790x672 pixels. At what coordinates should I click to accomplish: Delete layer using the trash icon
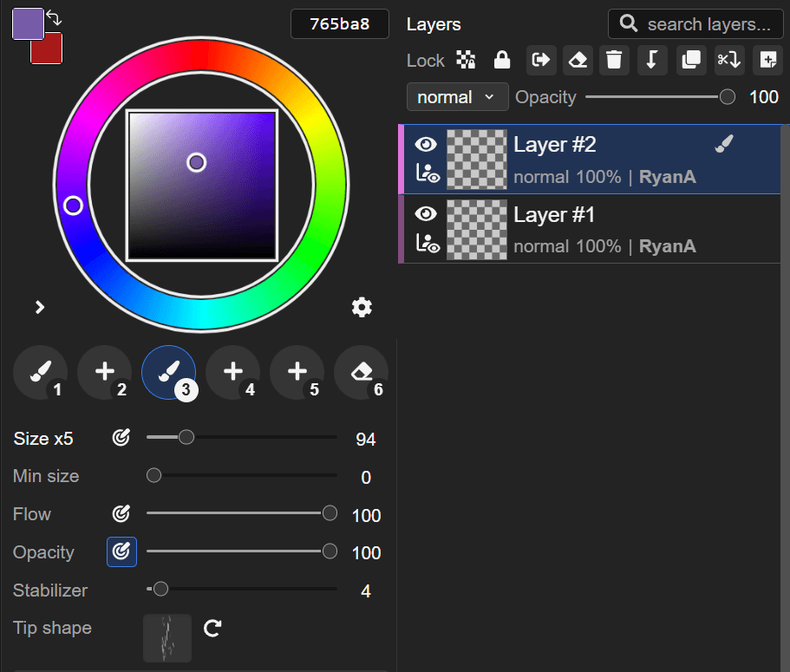[614, 60]
